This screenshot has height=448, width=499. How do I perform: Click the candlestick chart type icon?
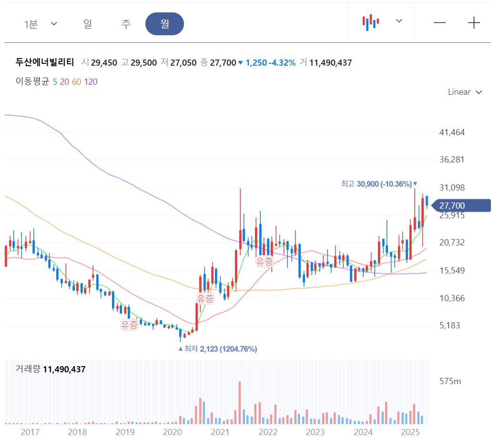[371, 22]
